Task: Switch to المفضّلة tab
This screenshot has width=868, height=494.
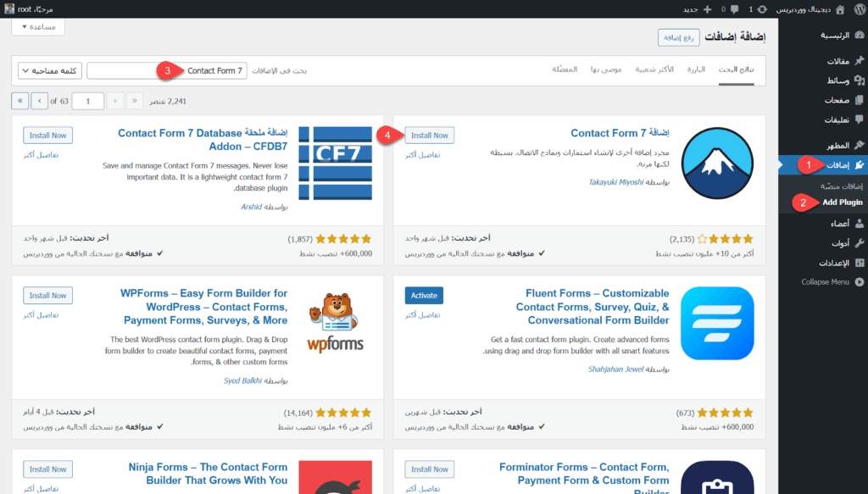Action: 565,69
